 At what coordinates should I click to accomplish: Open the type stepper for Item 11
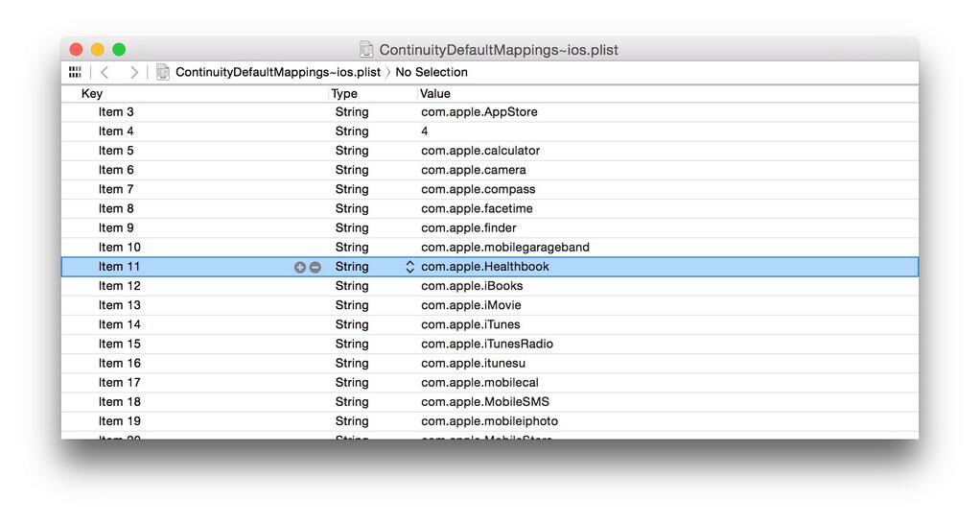click(409, 267)
